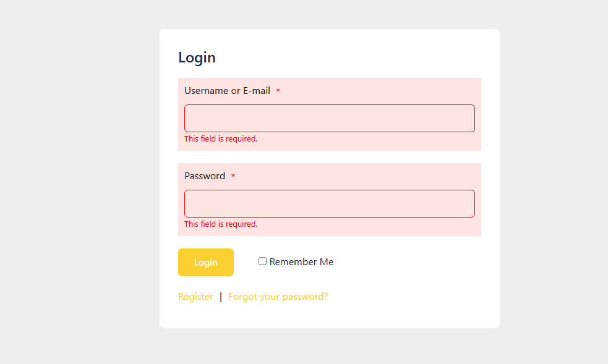The image size is (608, 364).
Task: Click the error message under the username field
Action: 221,139
